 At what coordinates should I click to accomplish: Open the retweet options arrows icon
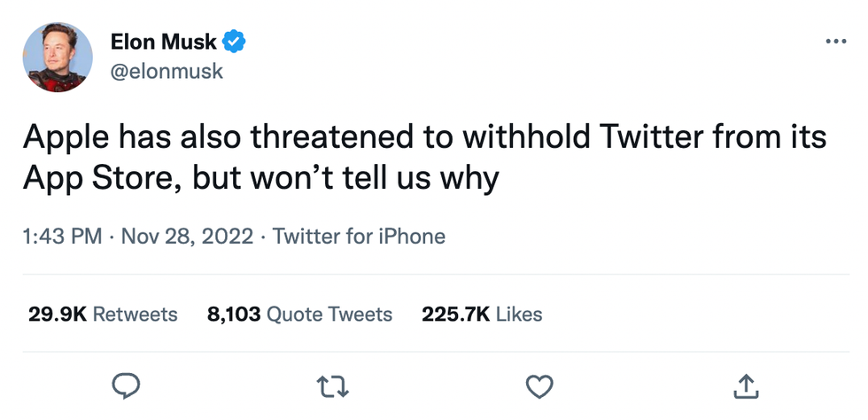[x=333, y=384]
